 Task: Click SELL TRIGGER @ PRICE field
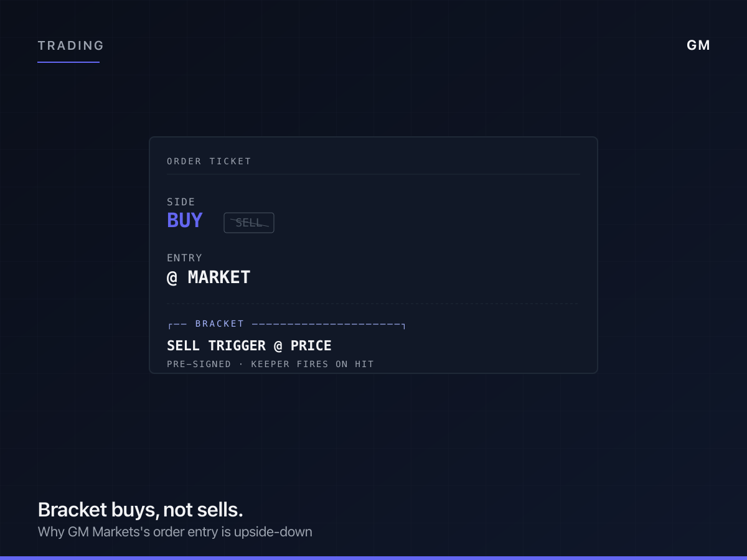(x=249, y=346)
